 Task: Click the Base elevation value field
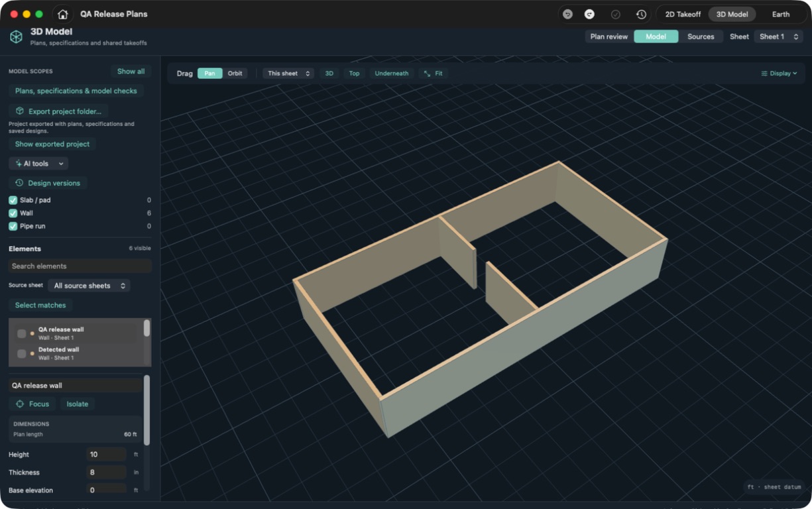[106, 490]
